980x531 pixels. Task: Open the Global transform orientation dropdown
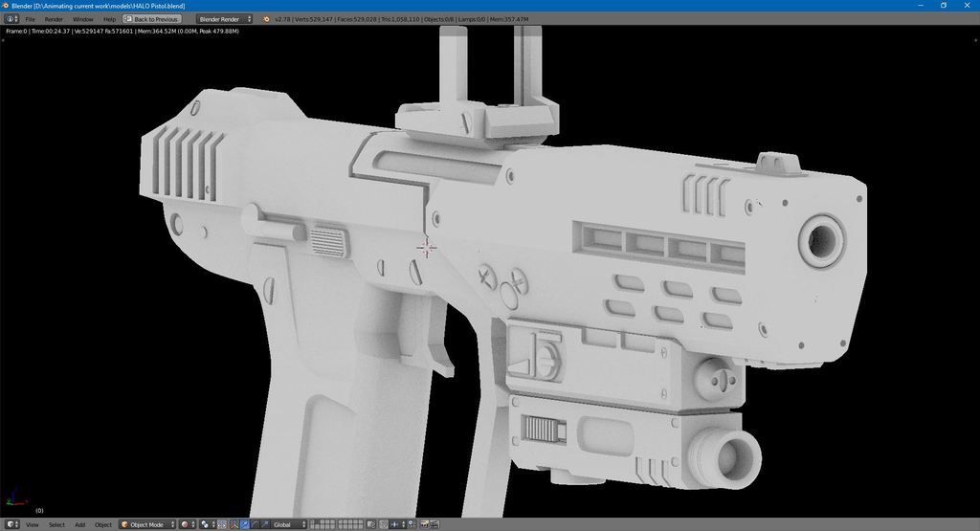(289, 524)
